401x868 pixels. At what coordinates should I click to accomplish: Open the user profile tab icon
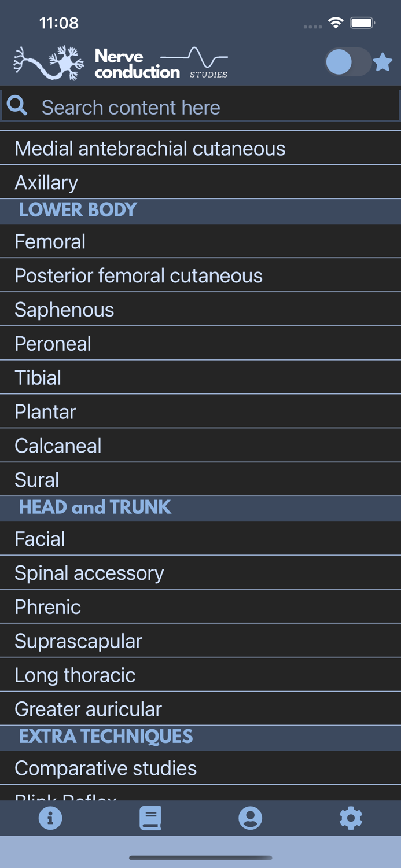(251, 818)
